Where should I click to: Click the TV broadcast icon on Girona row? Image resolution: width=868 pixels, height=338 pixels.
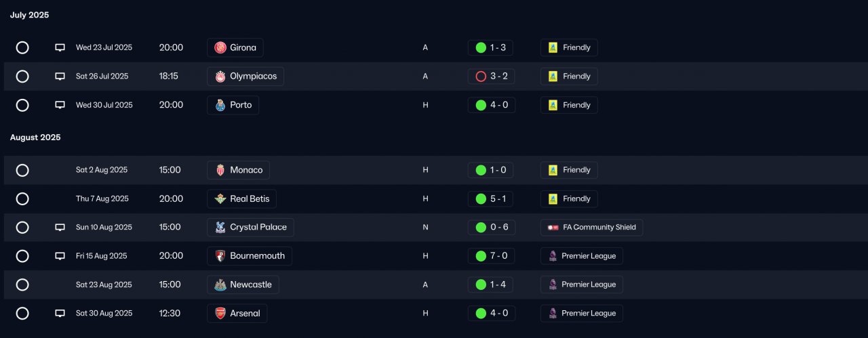tap(60, 47)
